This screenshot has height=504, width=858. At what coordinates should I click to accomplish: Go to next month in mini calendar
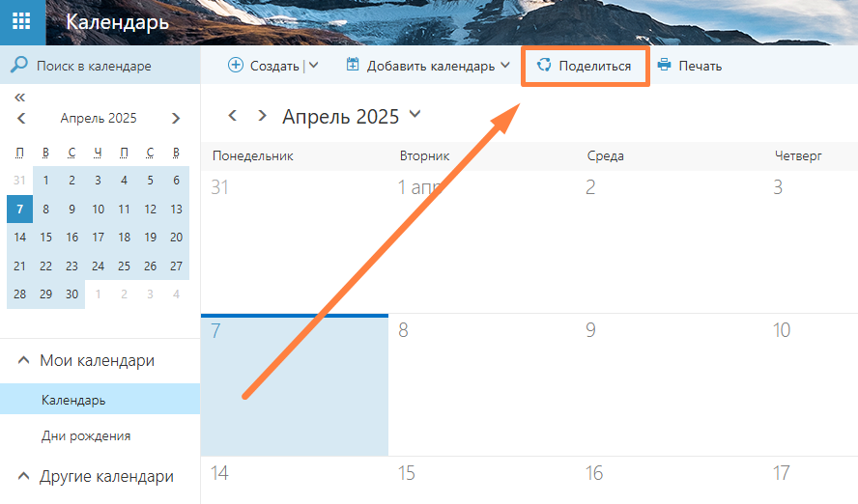click(176, 119)
